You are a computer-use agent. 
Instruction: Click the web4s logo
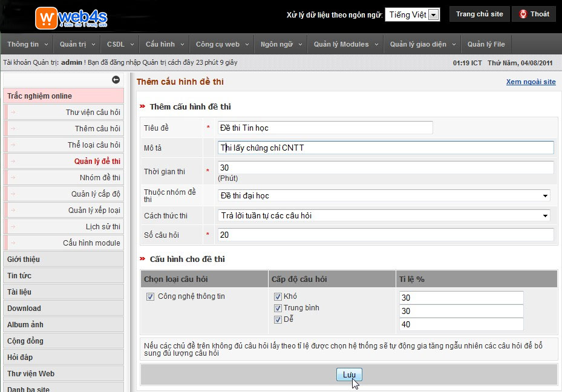[71, 18]
